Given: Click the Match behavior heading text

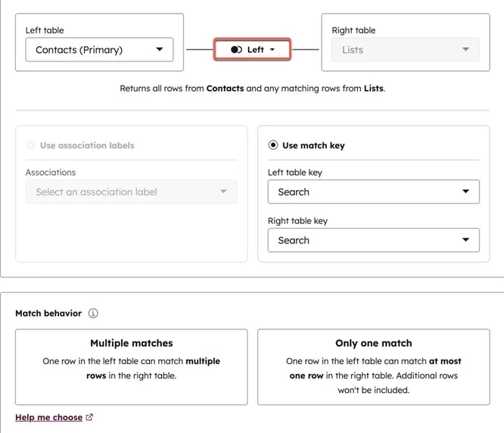Looking at the screenshot, I should click(x=48, y=313).
